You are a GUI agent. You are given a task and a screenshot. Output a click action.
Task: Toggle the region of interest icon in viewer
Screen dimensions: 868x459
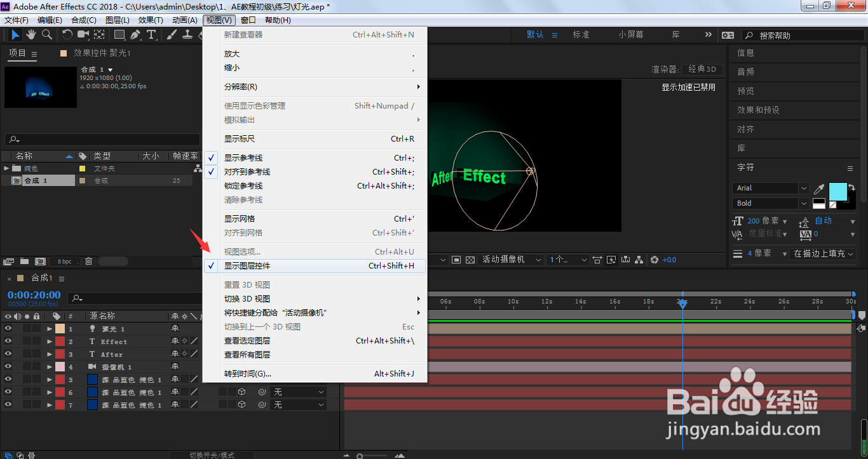point(456,260)
